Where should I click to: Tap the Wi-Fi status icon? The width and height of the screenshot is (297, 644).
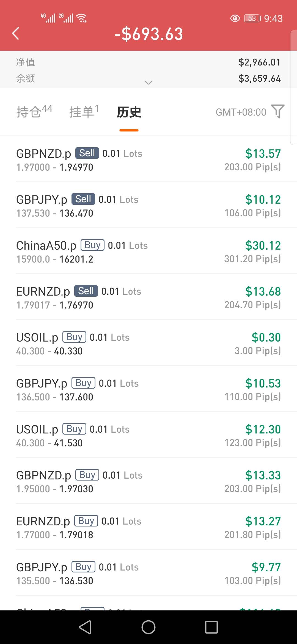point(82,18)
